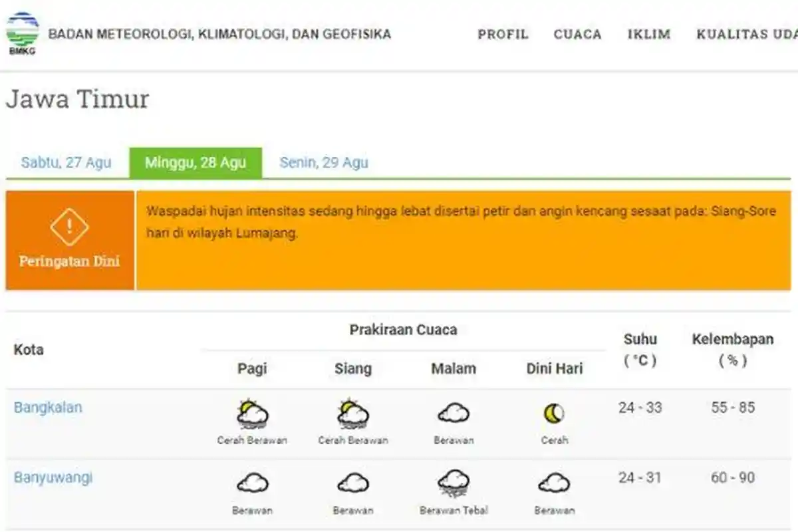Click the Peringatan Dini warning diamond icon
The width and height of the screenshot is (798, 532).
(68, 225)
